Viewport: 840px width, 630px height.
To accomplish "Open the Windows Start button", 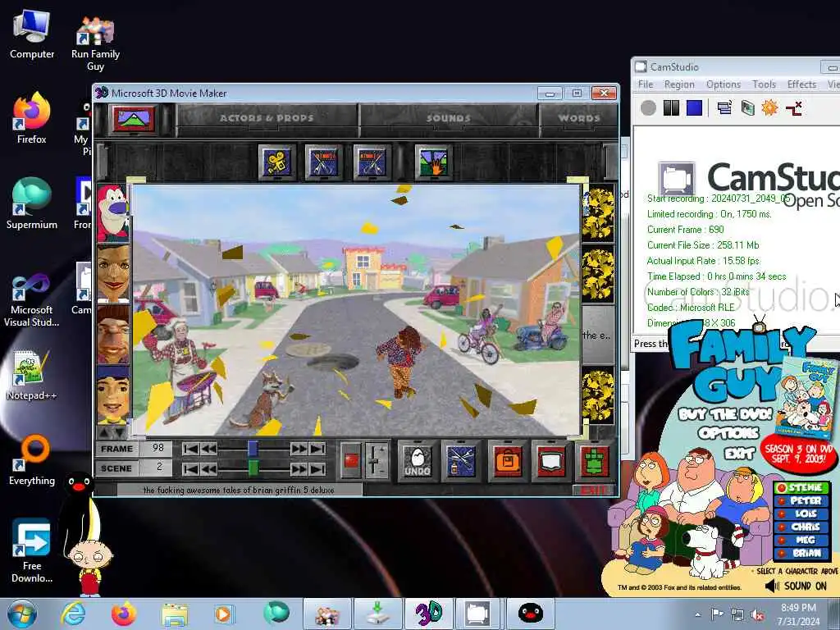I will 22,614.
